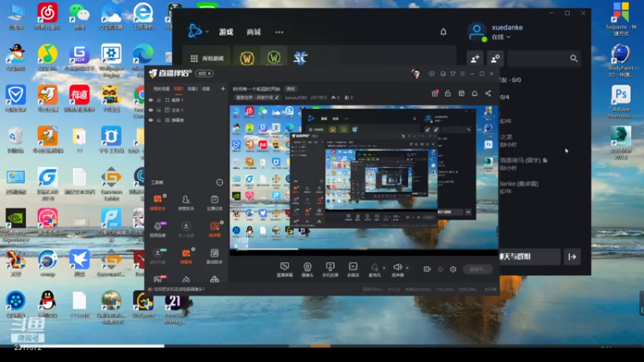Viewport: 644px width, 362px height.
Task: Click the 扬声器 speaker icon
Action: coord(397,268)
